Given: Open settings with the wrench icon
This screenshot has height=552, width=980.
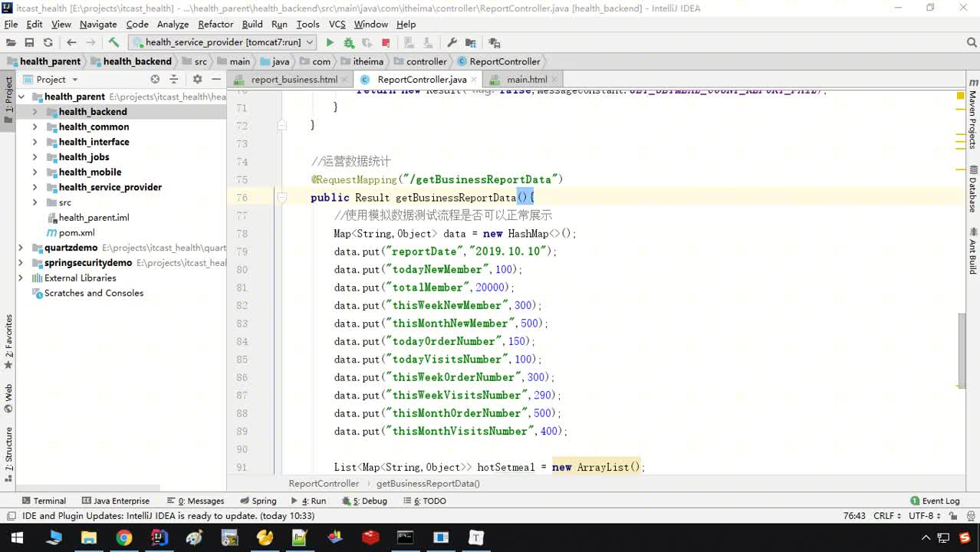Looking at the screenshot, I should click(452, 43).
